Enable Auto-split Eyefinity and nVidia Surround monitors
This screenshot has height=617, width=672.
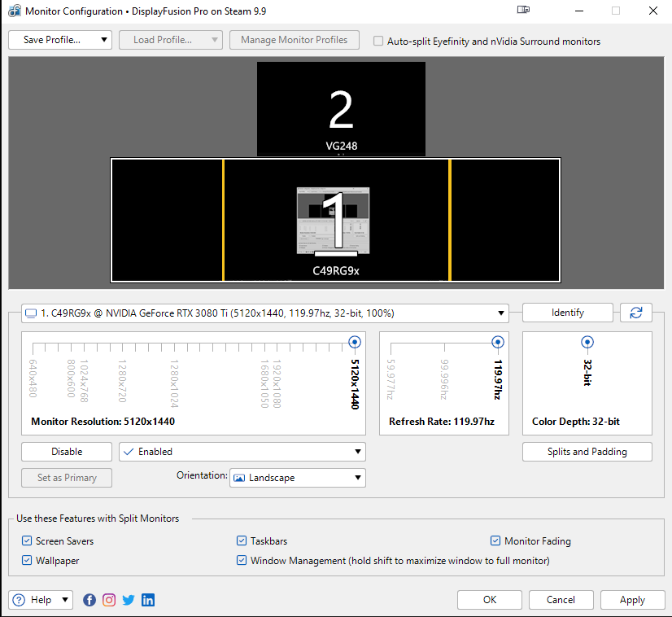click(378, 42)
